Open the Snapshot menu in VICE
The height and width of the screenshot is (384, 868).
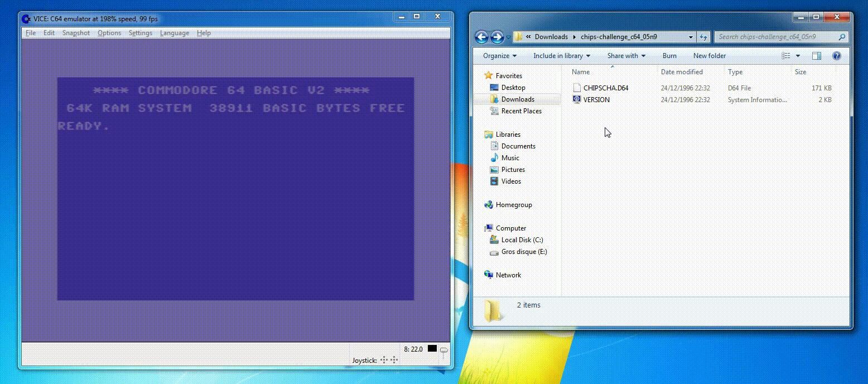point(76,33)
